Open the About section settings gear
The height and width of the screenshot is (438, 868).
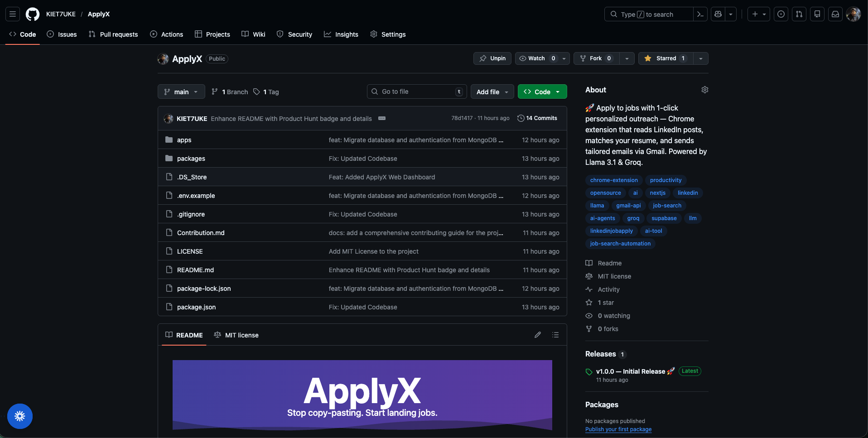point(704,90)
